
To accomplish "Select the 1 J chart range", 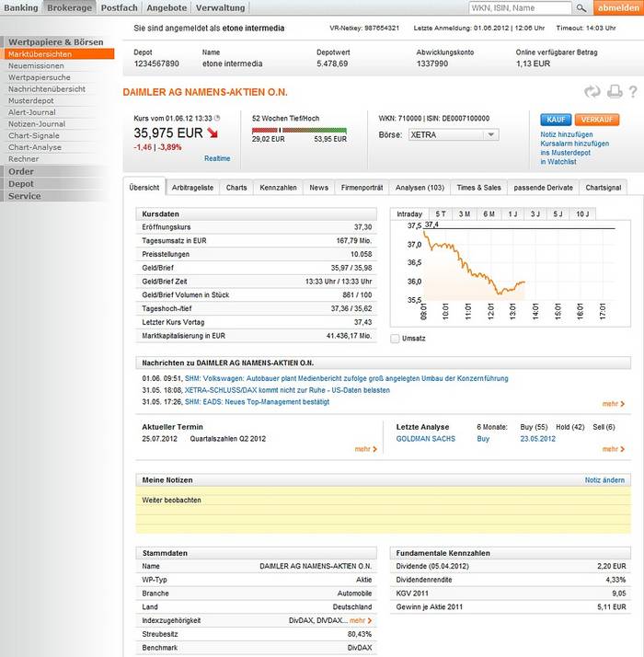I will tap(512, 214).
